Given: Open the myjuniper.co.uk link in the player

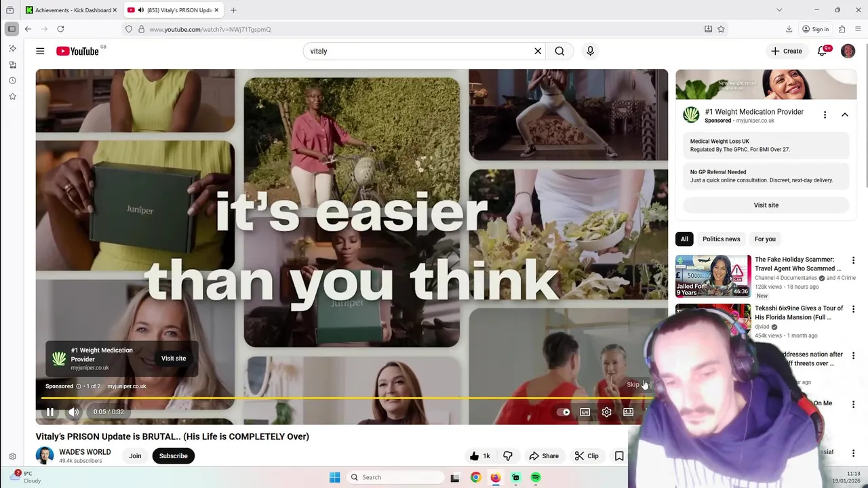Looking at the screenshot, I should click(x=127, y=386).
